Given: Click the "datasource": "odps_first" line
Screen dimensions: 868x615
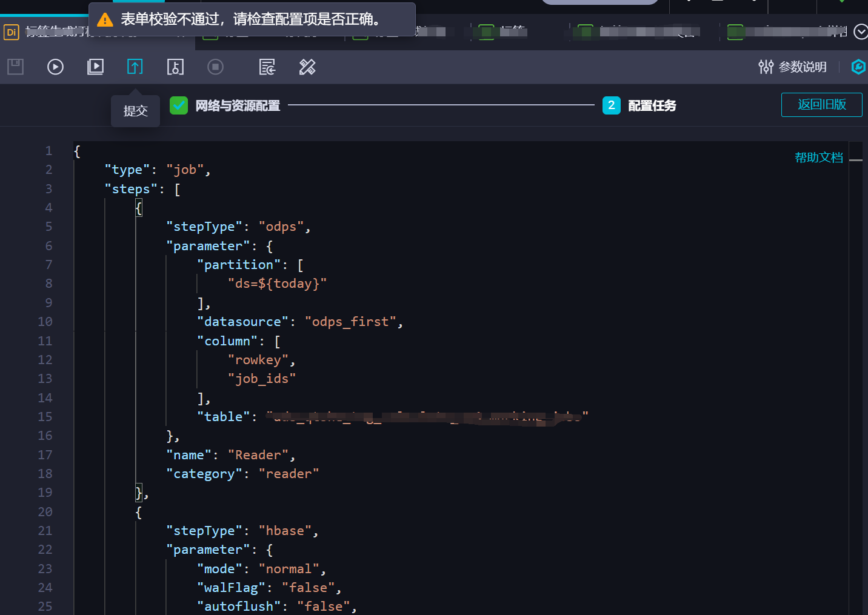Looking at the screenshot, I should pyautogui.click(x=300, y=322).
